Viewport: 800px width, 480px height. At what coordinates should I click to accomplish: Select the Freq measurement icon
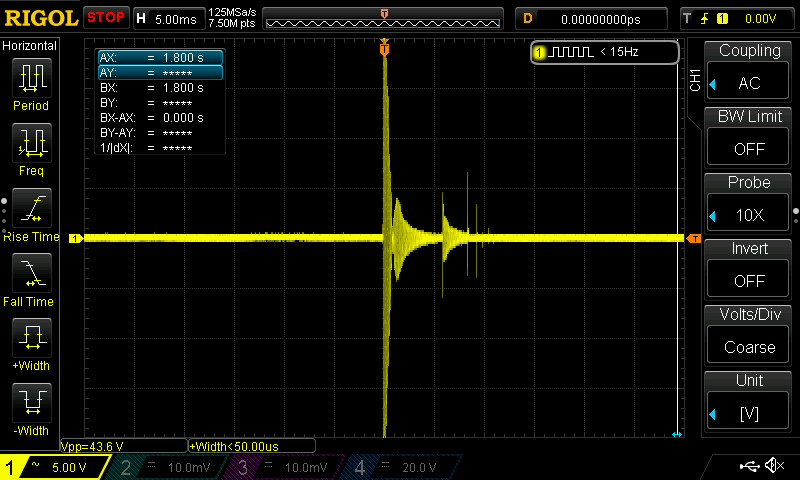[x=32, y=143]
